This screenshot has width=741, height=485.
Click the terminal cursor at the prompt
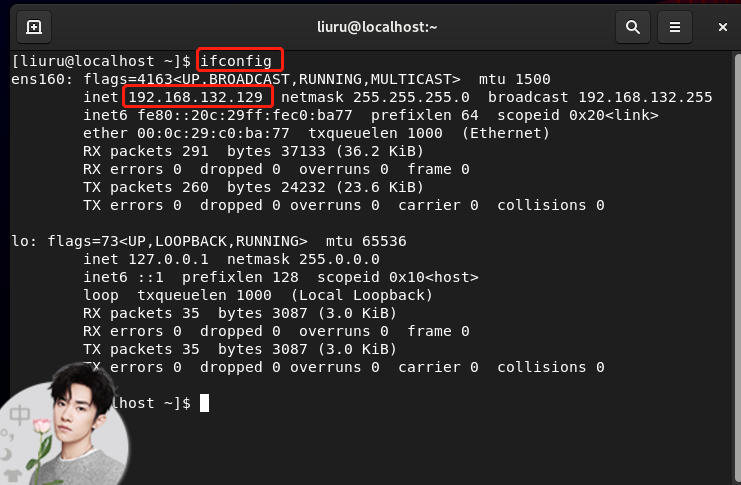204,403
